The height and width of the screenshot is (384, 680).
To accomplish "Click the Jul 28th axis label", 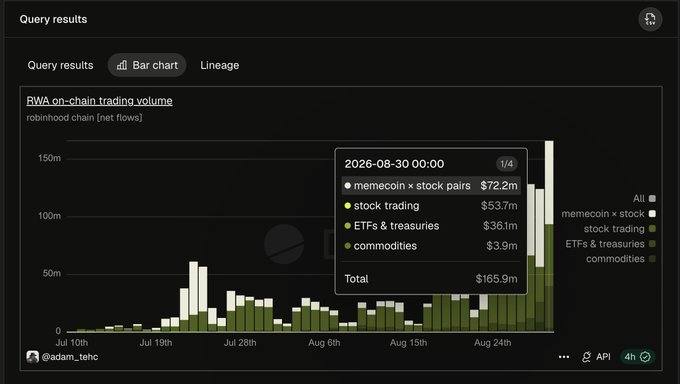I will [x=240, y=343].
